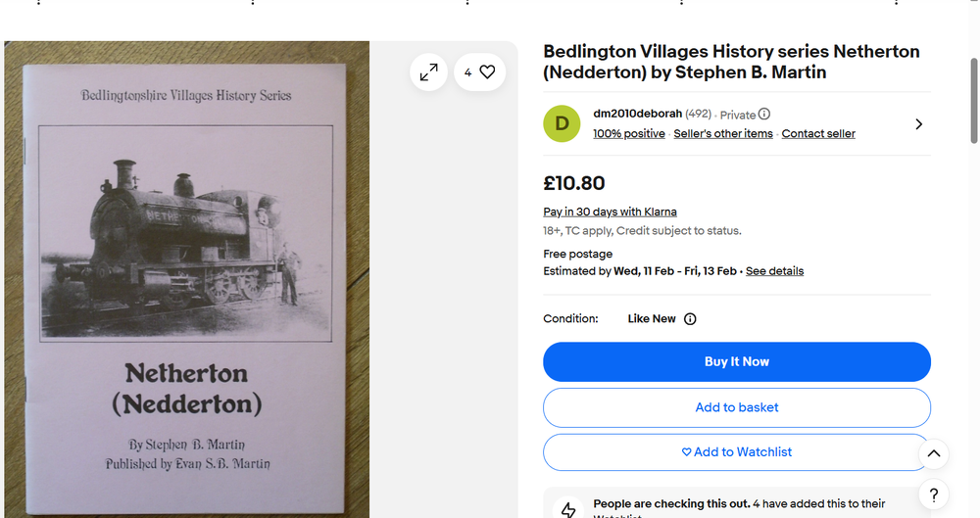Viewport: 980px width, 518px height.
Task: Click the expand image fullscreen icon
Action: pos(428,72)
